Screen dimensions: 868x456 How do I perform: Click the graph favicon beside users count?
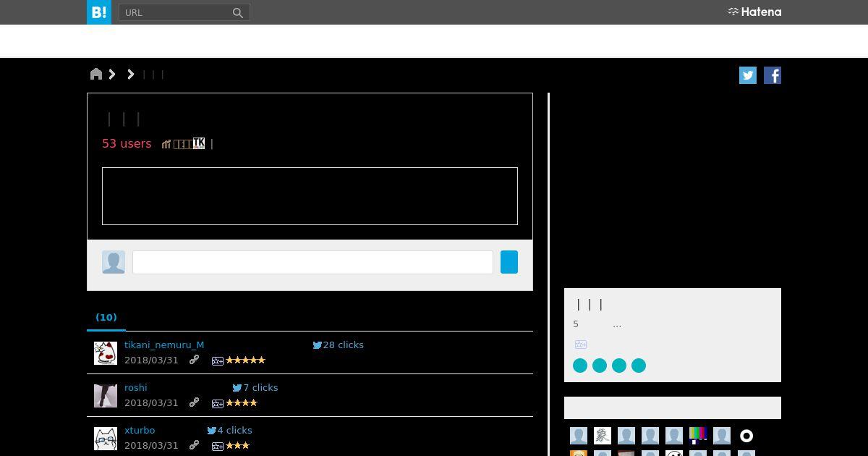point(166,144)
